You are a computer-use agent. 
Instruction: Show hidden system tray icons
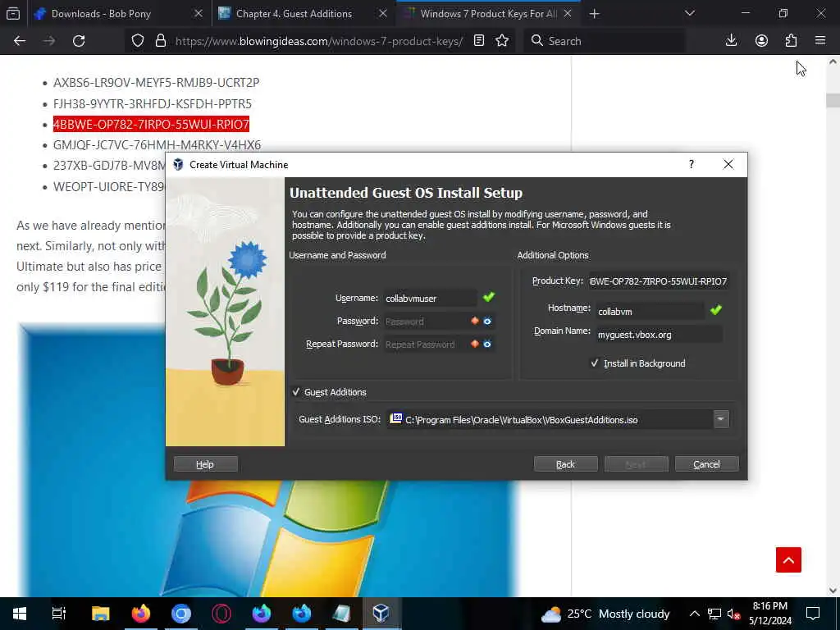point(694,614)
